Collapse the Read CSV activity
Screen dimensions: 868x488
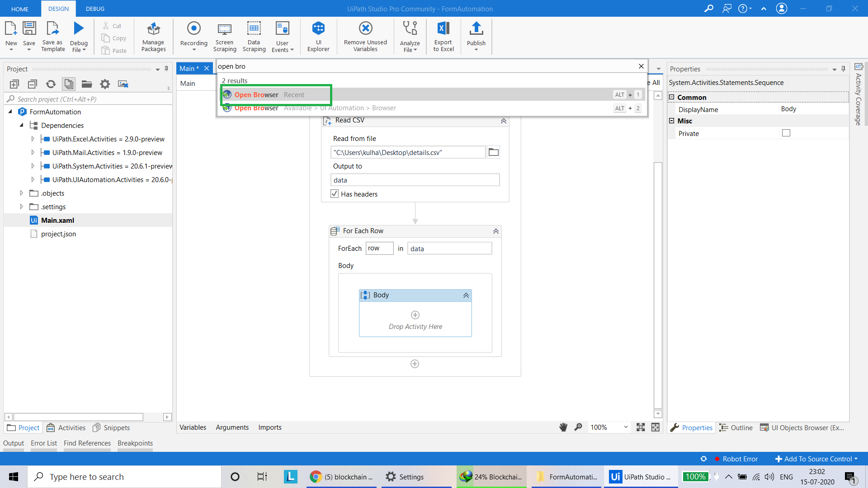[503, 121]
